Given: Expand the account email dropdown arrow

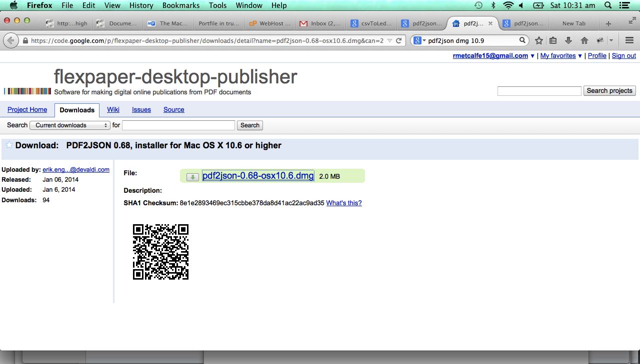Looking at the screenshot, I should 532,56.
